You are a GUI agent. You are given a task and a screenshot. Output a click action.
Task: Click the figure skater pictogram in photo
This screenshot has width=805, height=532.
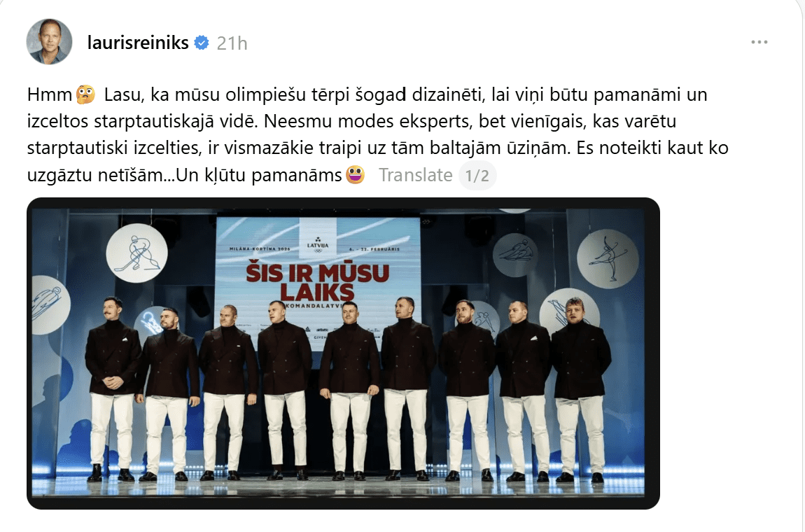[608, 258]
